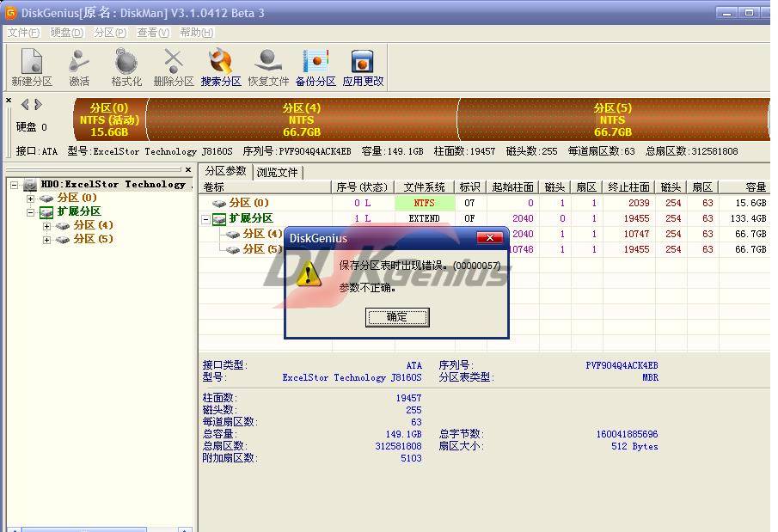The height and width of the screenshot is (532, 778).
Task: Click the New Partition (新建分区) toolbar icon
Action: tap(32, 62)
